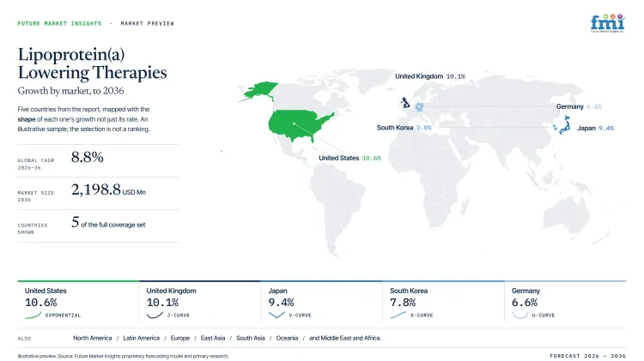
Task: Click the Germany marker dot on map
Action: 419,107
